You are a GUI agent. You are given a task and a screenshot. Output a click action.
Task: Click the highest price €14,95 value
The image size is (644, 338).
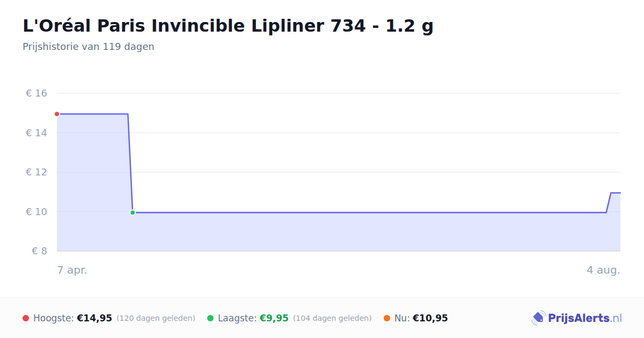94,318
